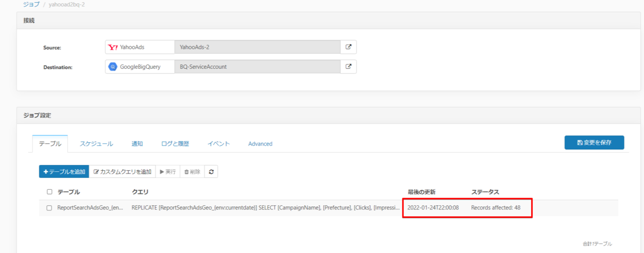Click the カスタムクエリを追加 button
Screen dimensions: 644x253
pyautogui.click(x=122, y=172)
